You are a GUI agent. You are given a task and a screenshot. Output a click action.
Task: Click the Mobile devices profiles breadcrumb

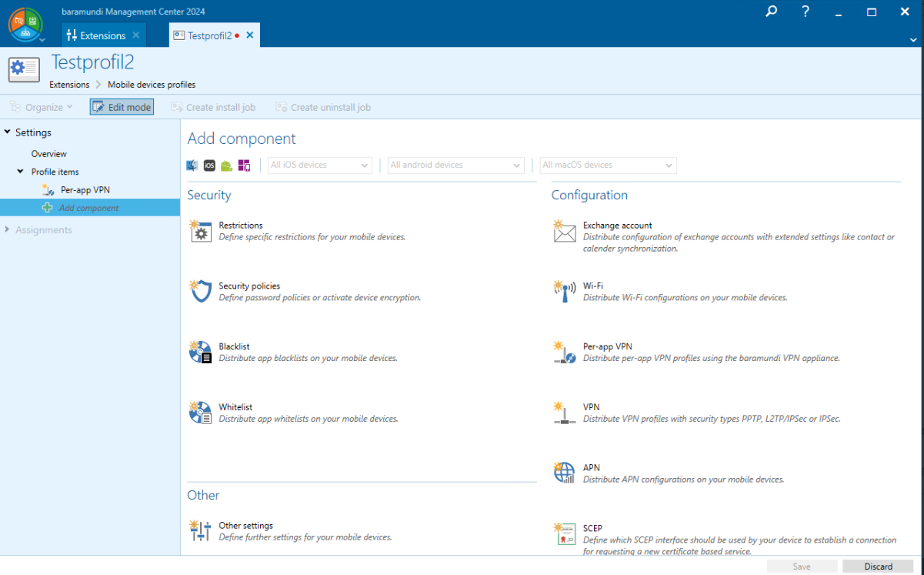tap(152, 85)
